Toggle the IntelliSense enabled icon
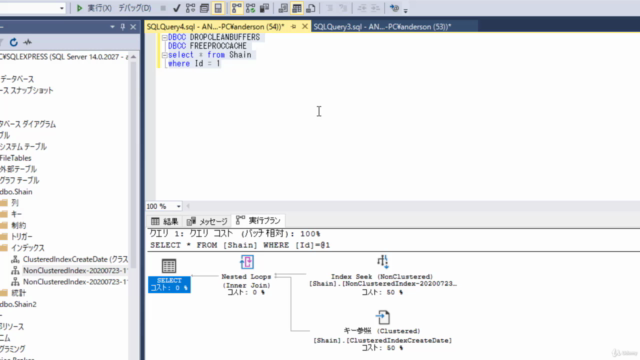The image size is (640, 360). click(218, 8)
